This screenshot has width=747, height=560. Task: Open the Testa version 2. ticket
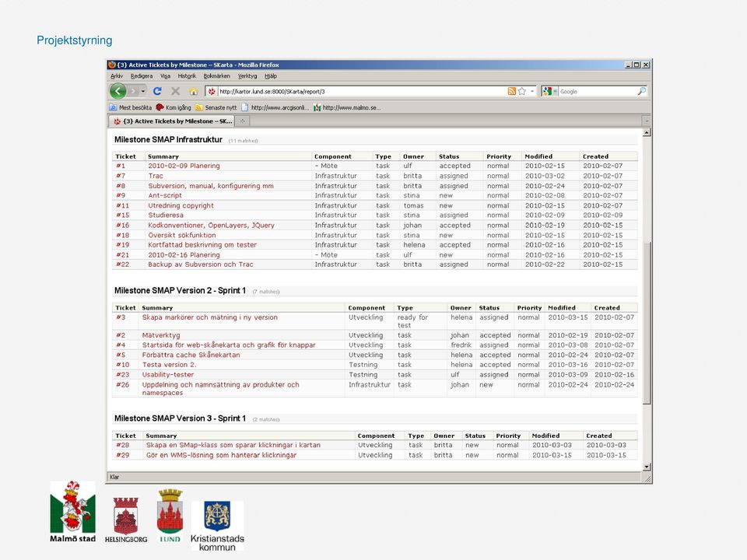(x=169, y=365)
